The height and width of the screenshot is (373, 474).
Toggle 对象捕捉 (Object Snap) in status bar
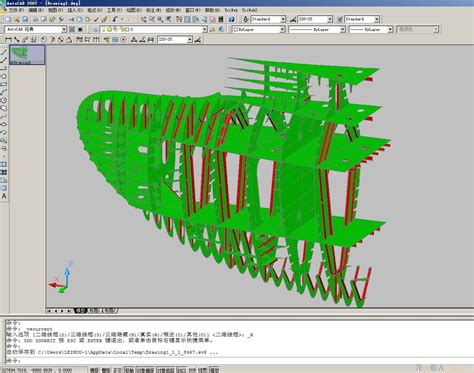pos(146,370)
